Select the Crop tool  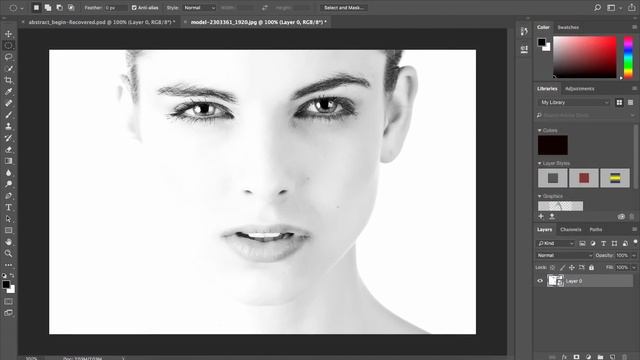point(8,80)
